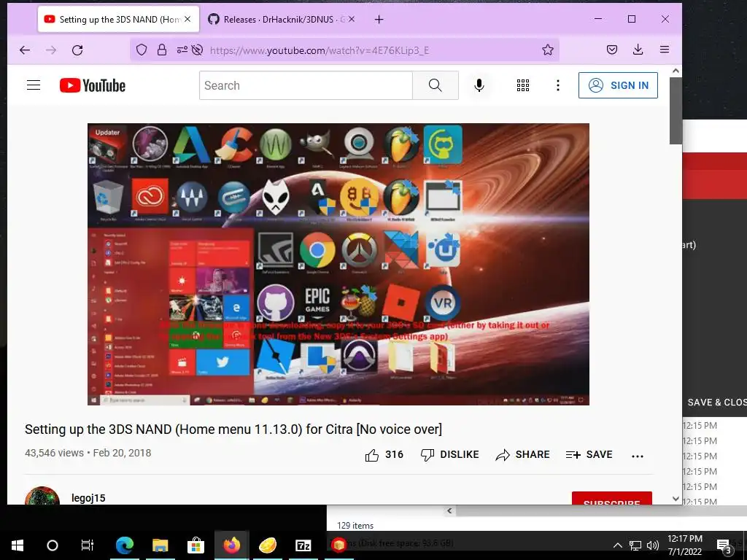Screen dimensions: 747x560
Task: Open Cortana search circle on the taskbar
Action: pyautogui.click(x=53, y=545)
